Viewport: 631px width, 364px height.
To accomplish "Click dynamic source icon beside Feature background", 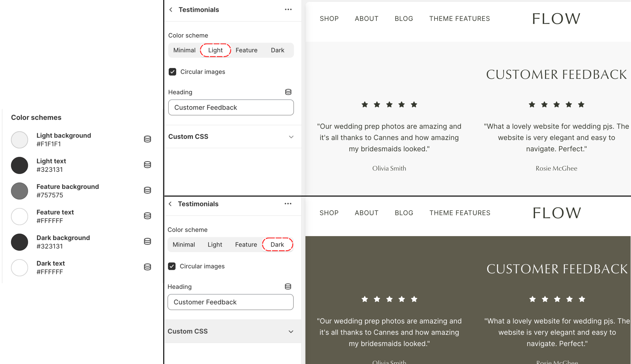I will (147, 190).
